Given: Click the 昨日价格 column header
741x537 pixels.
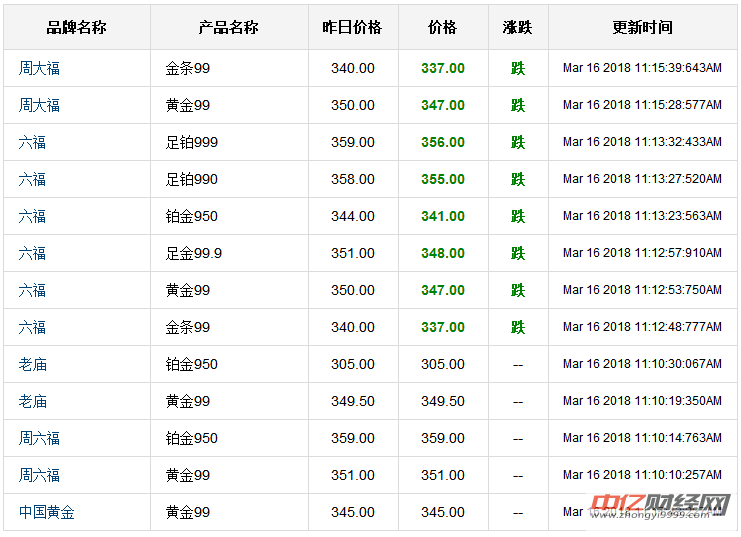Looking at the screenshot, I should pos(353,27).
